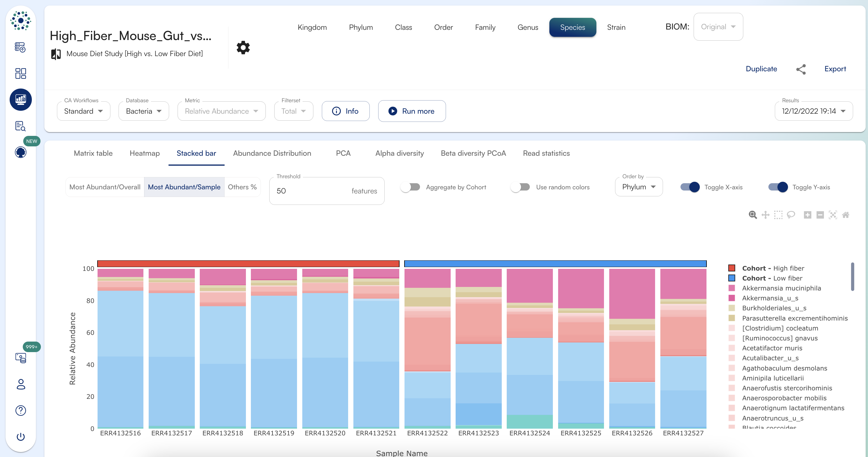
Task: Select the pan tool in chart toolbar
Action: click(765, 215)
